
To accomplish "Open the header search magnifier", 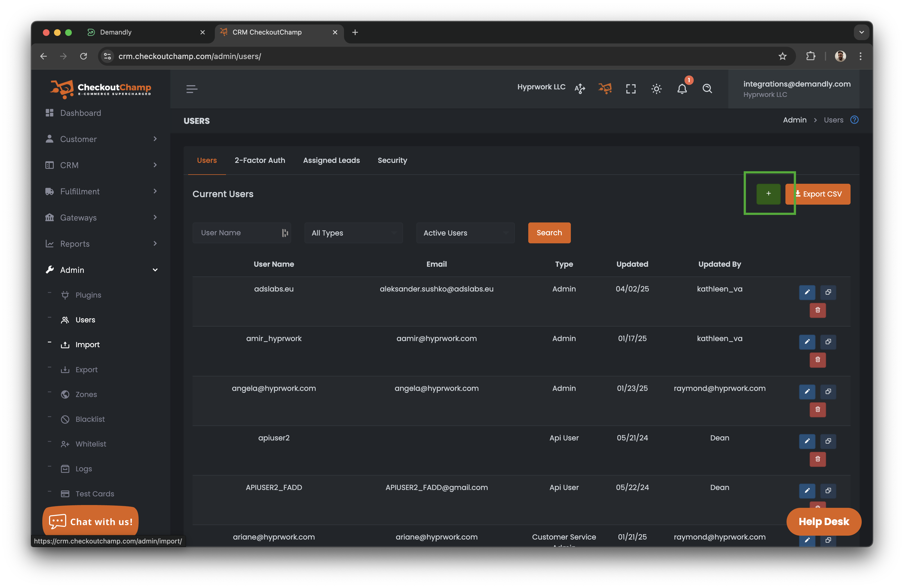I will click(707, 89).
